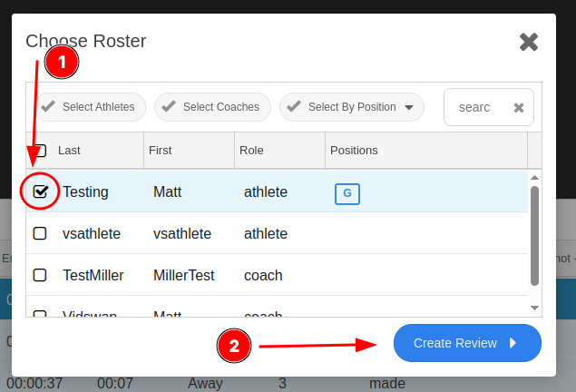Focus the roster search input field

click(x=477, y=107)
